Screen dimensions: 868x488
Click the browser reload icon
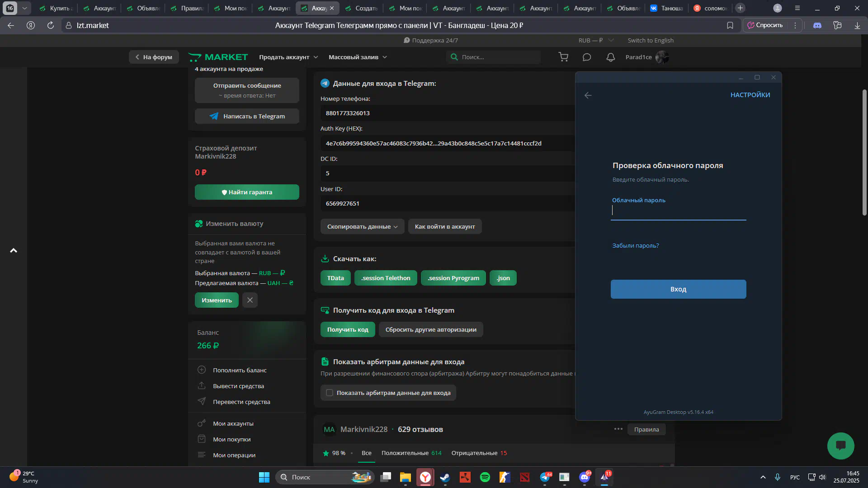click(x=51, y=25)
